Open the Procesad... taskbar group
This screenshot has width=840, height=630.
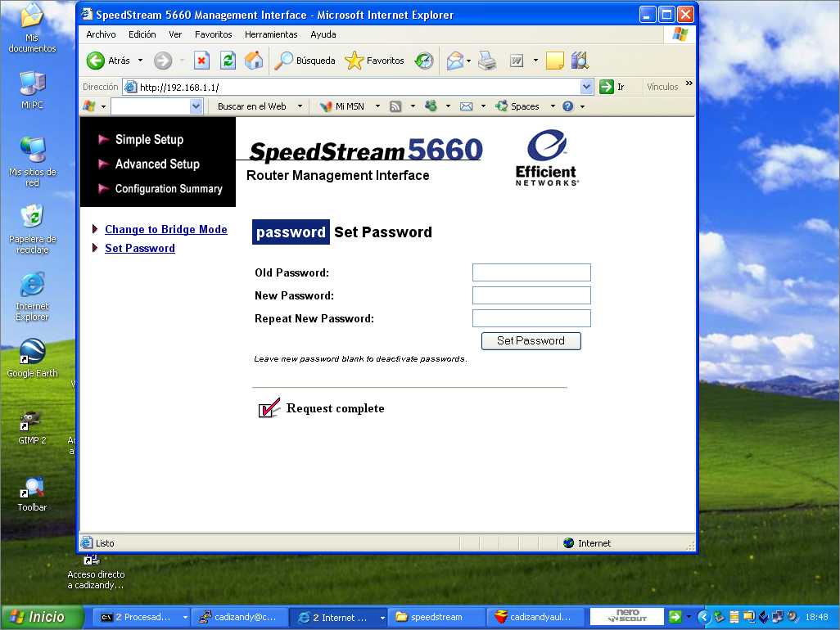pyautogui.click(x=142, y=617)
